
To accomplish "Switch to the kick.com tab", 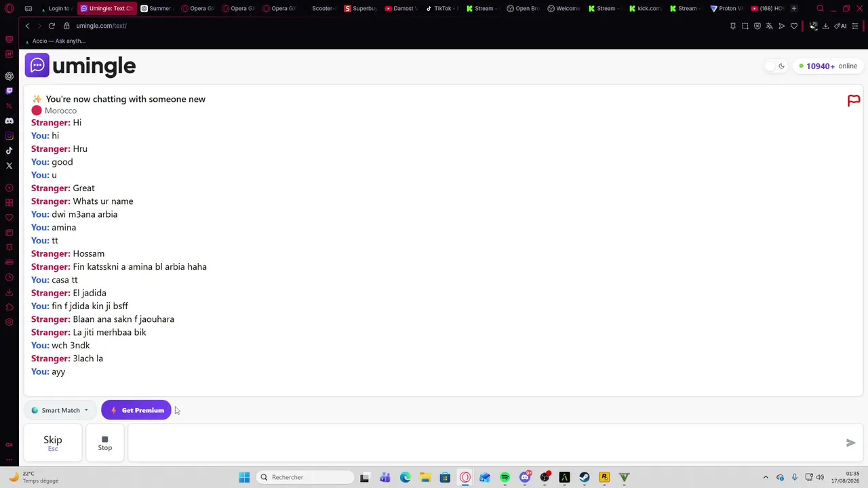I will [645, 9].
